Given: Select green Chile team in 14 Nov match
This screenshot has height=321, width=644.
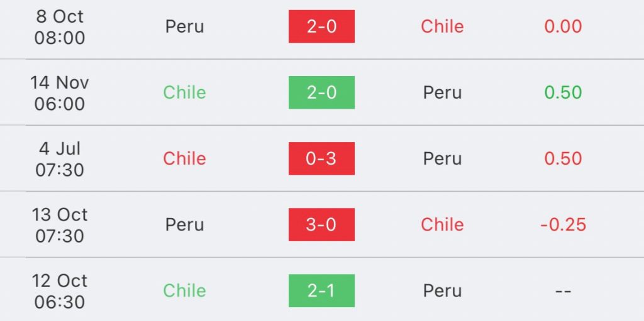Looking at the screenshot, I should coord(184,92).
